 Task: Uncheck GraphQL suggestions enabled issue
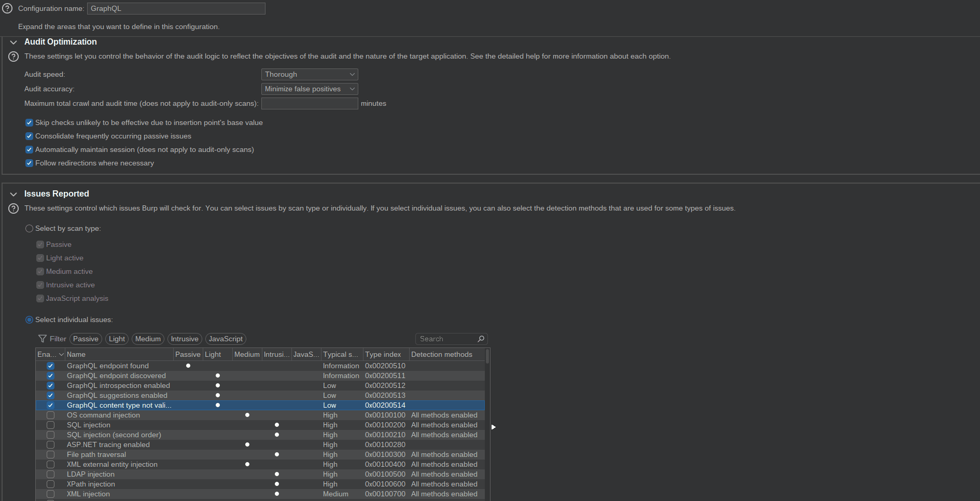(50, 396)
